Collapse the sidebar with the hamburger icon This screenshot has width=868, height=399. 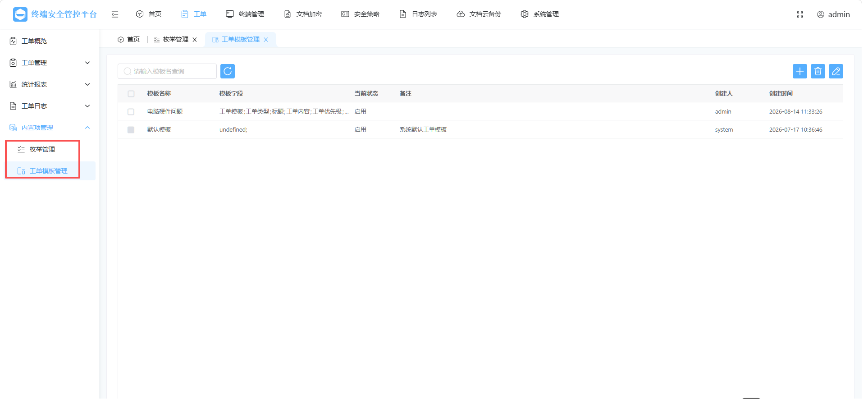click(x=115, y=14)
